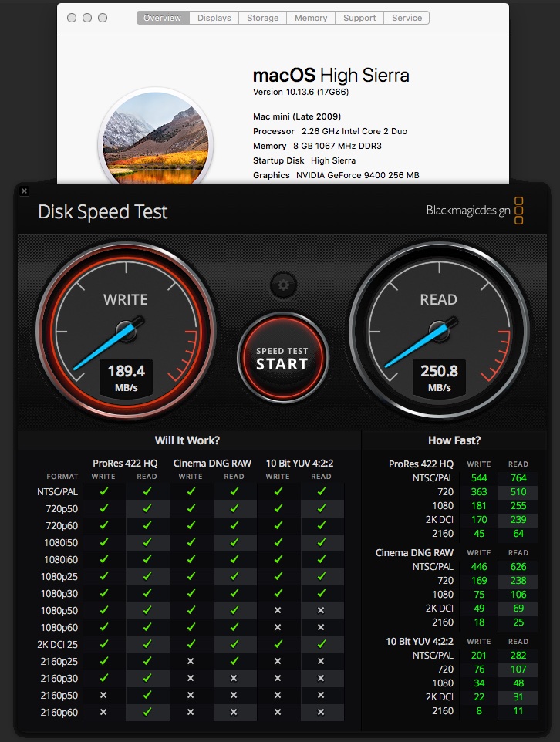Click the Processor 2.26 GHz Intel Core 2 Duo line

330,131
